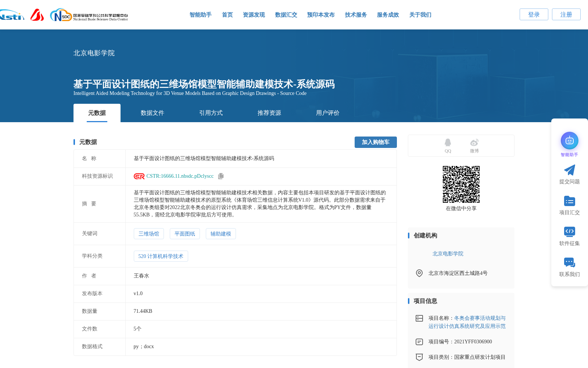The height and width of the screenshot is (368, 588).
Task: Switch to the 数据文件 tab
Action: pyautogui.click(x=153, y=113)
